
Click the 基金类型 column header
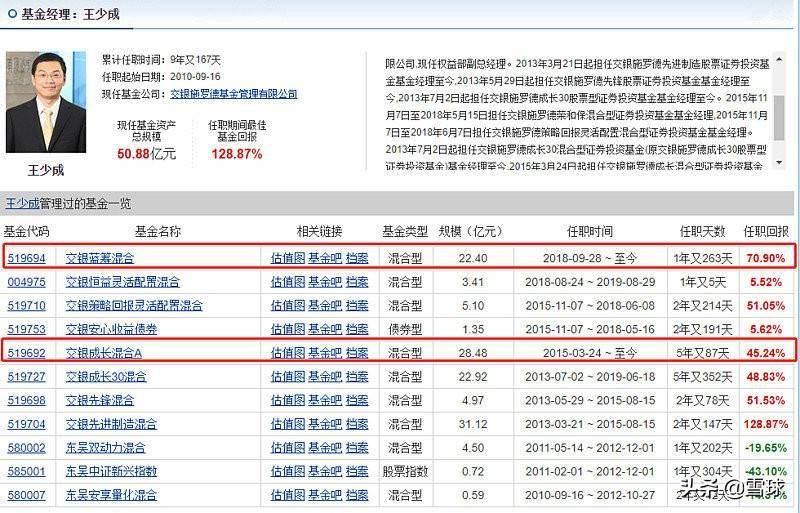[x=405, y=232]
